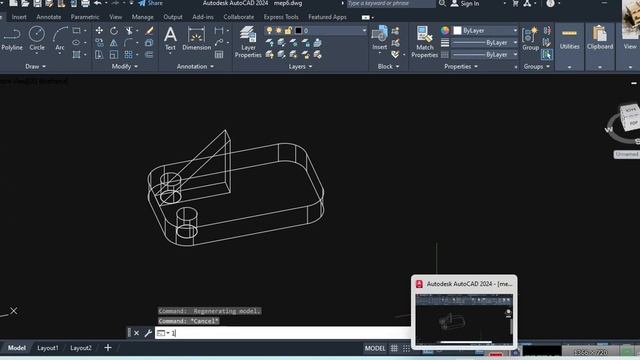Screen dimensions: 640x360
Task: Click the Share button
Action: point(150,3)
